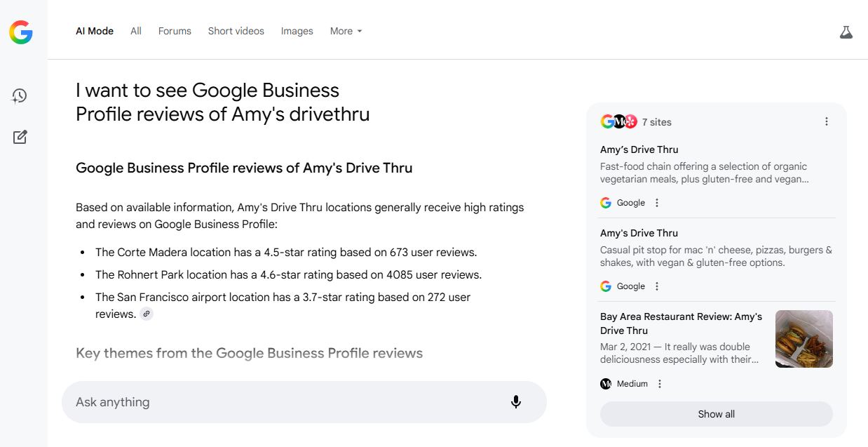Image resolution: width=868 pixels, height=447 pixels.
Task: Switch to the Images tab
Action: 297,31
